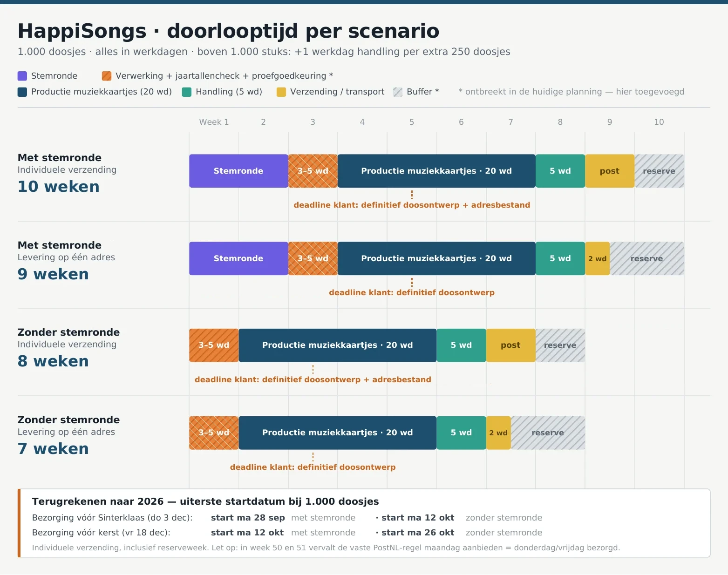Select the reserve bar in the 9 weken row
This screenshot has height=575, width=728.
point(647,258)
